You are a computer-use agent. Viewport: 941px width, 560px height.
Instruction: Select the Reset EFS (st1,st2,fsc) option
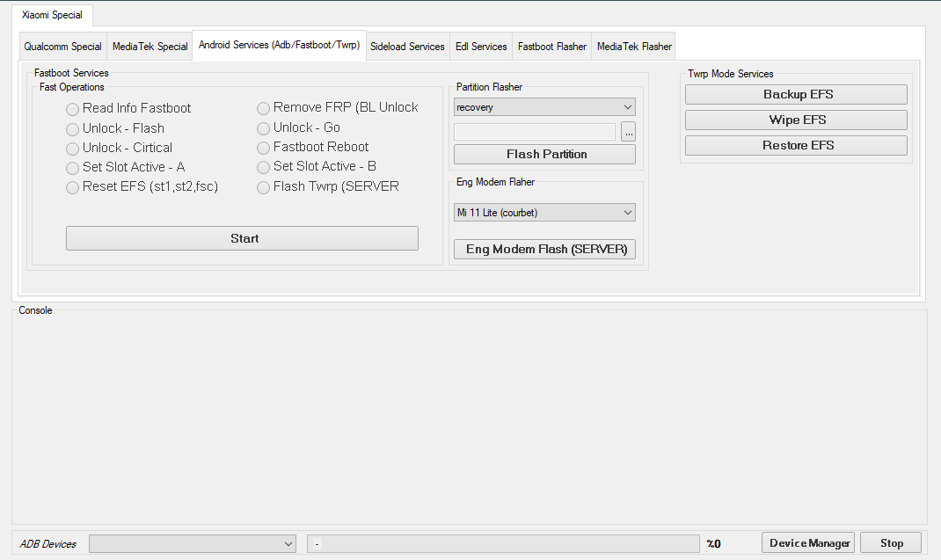(72, 186)
